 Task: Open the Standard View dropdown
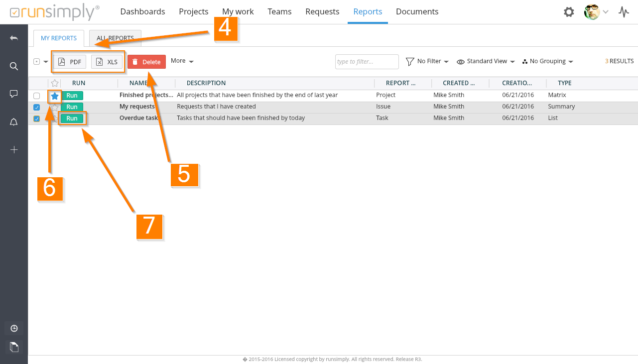pos(486,61)
